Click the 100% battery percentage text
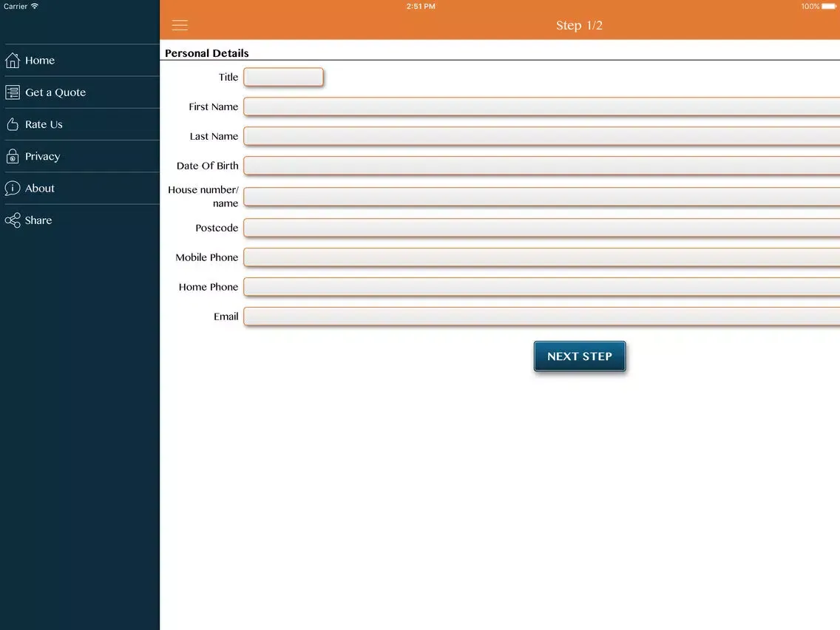The image size is (840, 630). coord(810,7)
